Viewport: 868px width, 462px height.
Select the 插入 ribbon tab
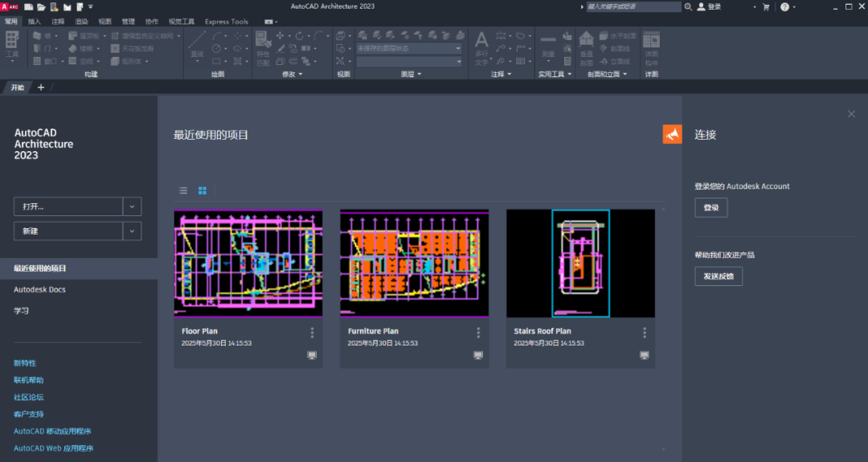tap(35, 22)
